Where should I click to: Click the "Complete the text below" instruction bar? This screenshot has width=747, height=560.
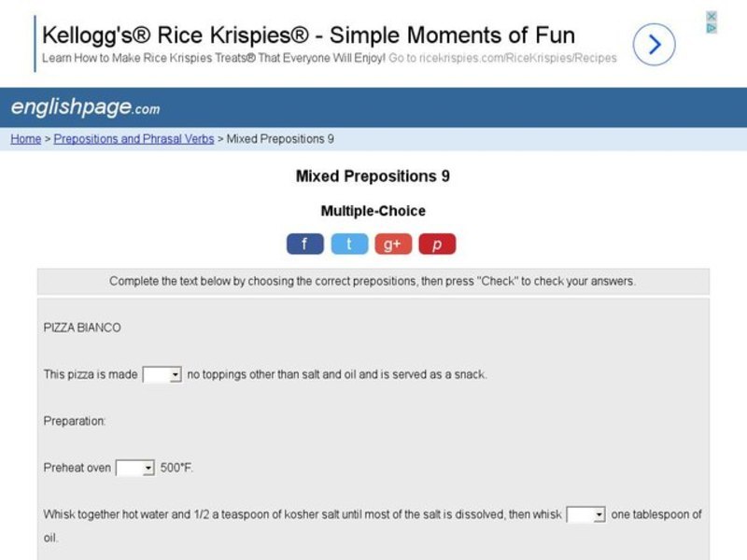point(373,281)
